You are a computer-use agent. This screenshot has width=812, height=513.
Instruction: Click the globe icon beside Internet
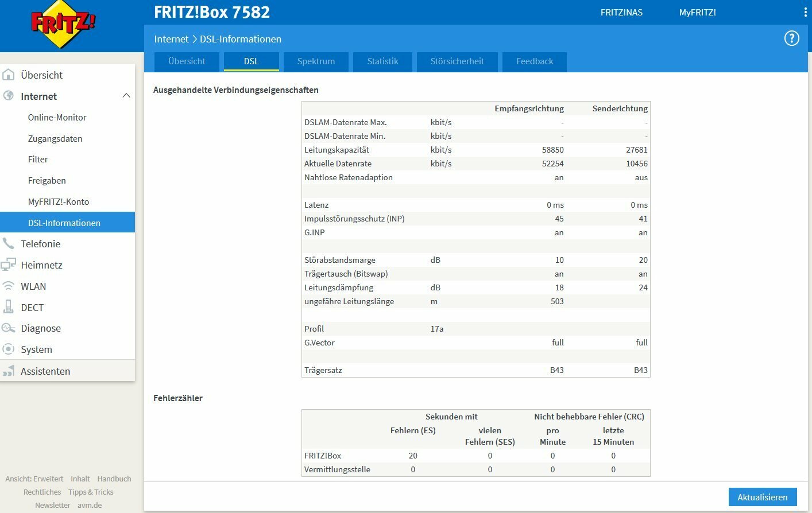pos(9,96)
